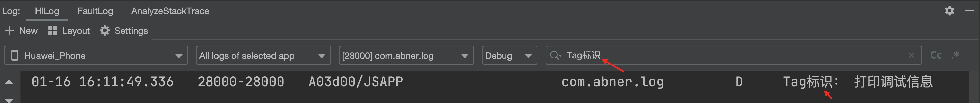Toggle the regex search option
The height and width of the screenshot is (103, 980).
[x=955, y=56]
